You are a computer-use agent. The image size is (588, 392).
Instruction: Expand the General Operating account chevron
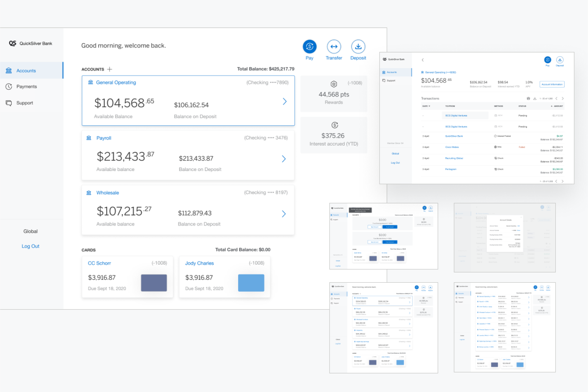tap(284, 101)
